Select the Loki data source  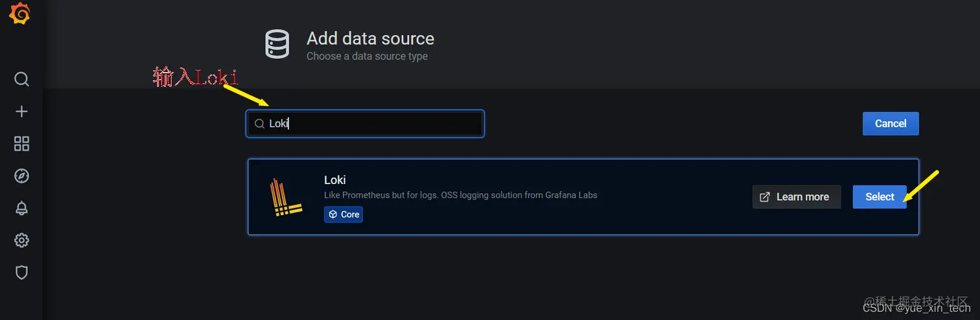[880, 197]
